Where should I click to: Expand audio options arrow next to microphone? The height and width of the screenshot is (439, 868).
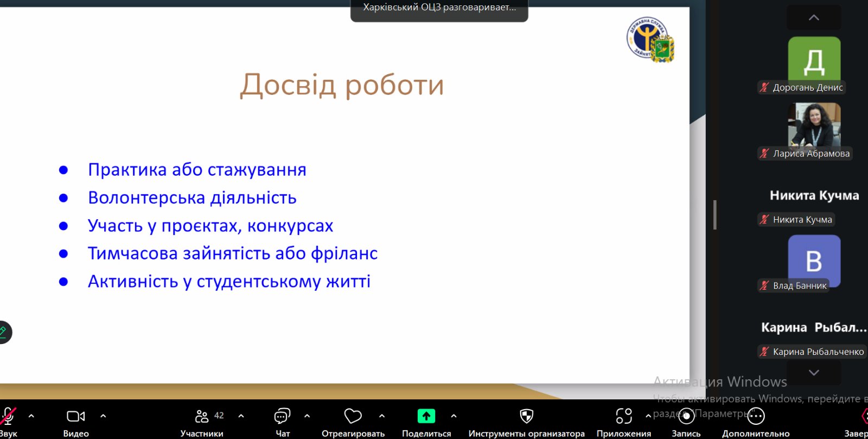(31, 416)
